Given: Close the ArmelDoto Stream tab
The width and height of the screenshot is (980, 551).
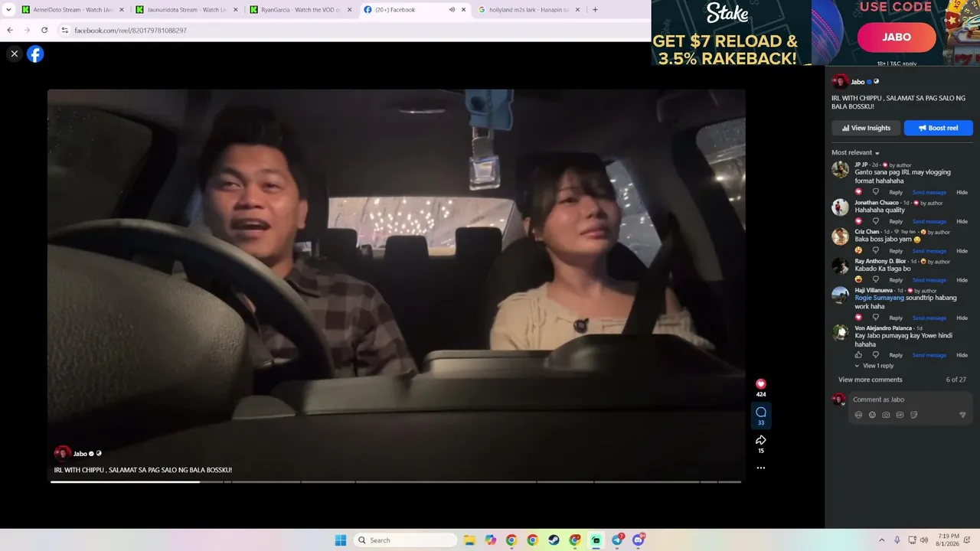Looking at the screenshot, I should 121,10.
